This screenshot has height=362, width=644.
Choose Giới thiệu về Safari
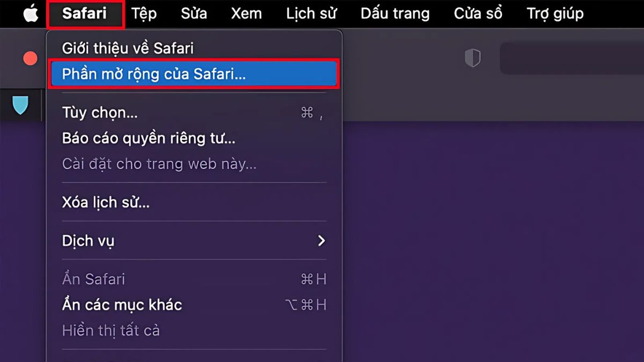[x=194, y=48]
